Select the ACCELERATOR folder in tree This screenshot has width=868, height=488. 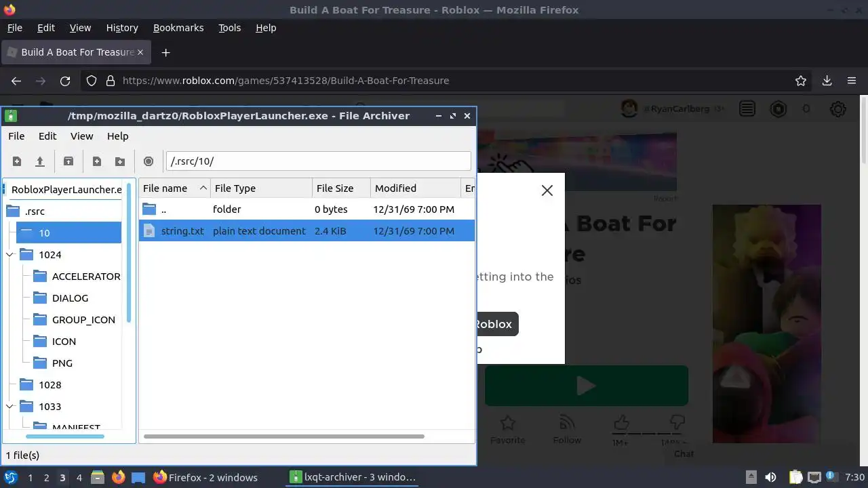coord(86,277)
